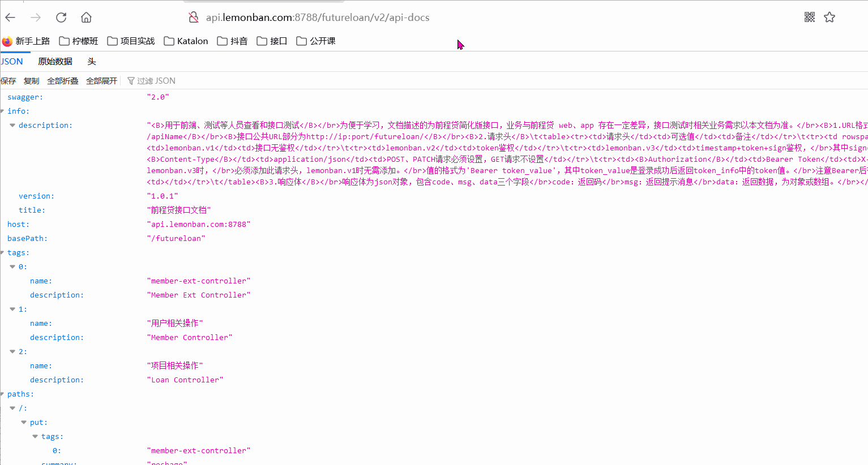Click 全部展开 to expand all
The width and height of the screenshot is (868, 465).
tap(102, 81)
